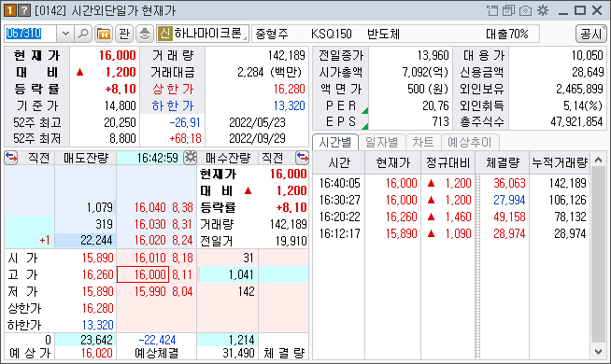
Task: Select the 16:20:22 time row
Action: [452, 217]
